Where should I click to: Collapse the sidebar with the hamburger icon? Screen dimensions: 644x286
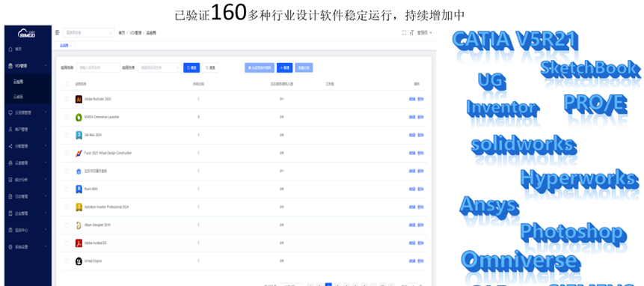[57, 32]
